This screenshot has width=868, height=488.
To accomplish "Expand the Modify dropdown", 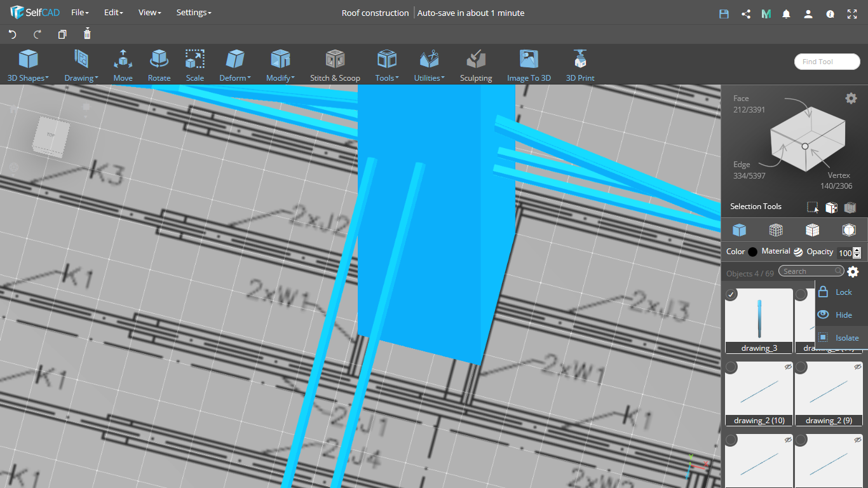I will pyautogui.click(x=280, y=66).
